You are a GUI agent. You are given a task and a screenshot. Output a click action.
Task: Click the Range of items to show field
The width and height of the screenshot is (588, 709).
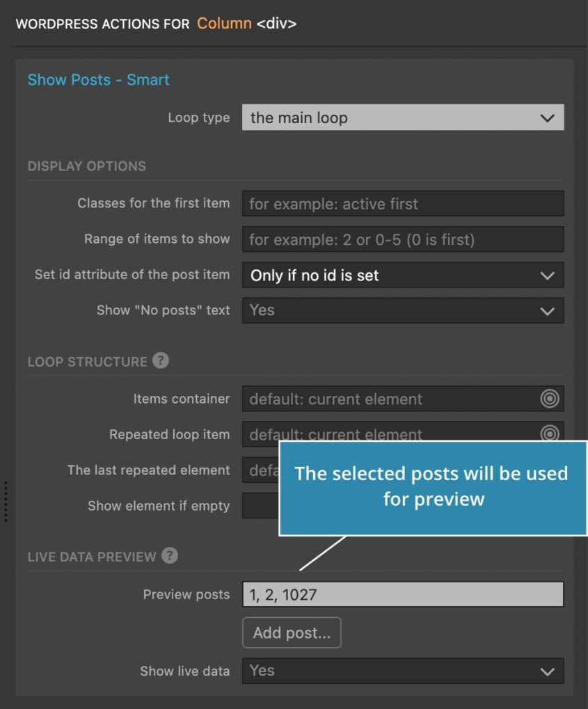coord(403,239)
